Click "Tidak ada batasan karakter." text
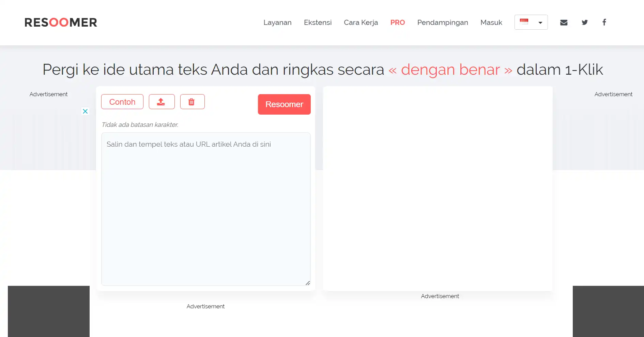The height and width of the screenshot is (337, 644). coord(140,125)
